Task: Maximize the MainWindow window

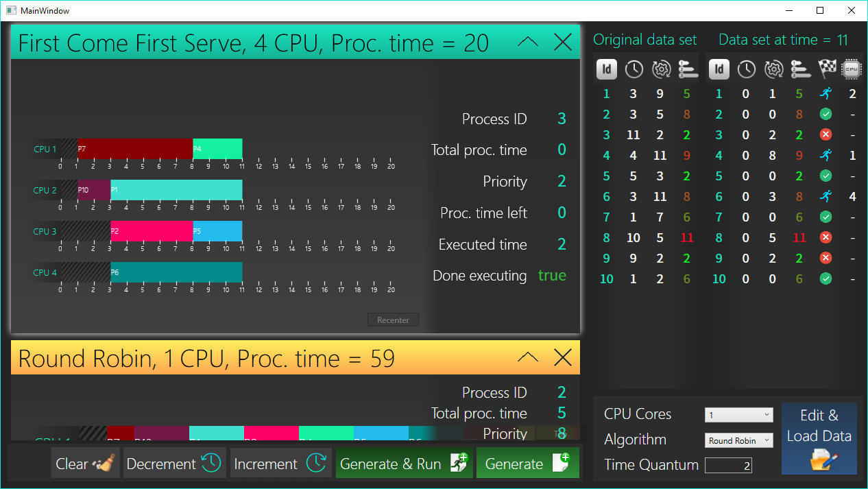Action: coord(820,10)
